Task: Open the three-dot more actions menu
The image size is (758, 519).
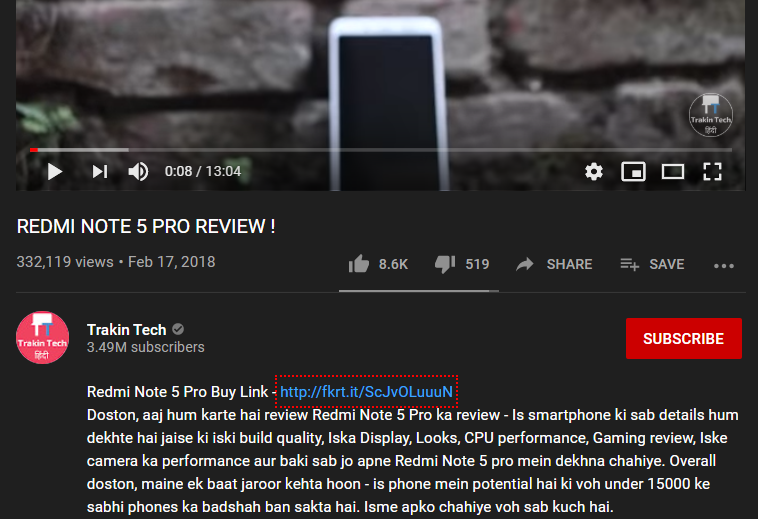Action: click(x=724, y=266)
